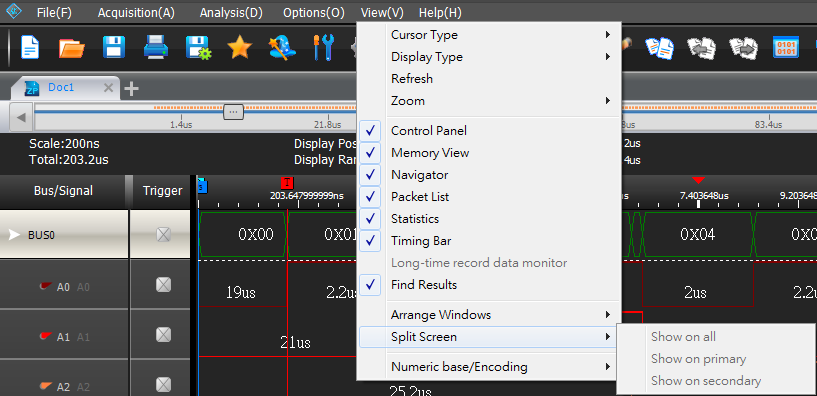Close the Doc1 tab
The width and height of the screenshot is (817, 396).
coord(108,88)
